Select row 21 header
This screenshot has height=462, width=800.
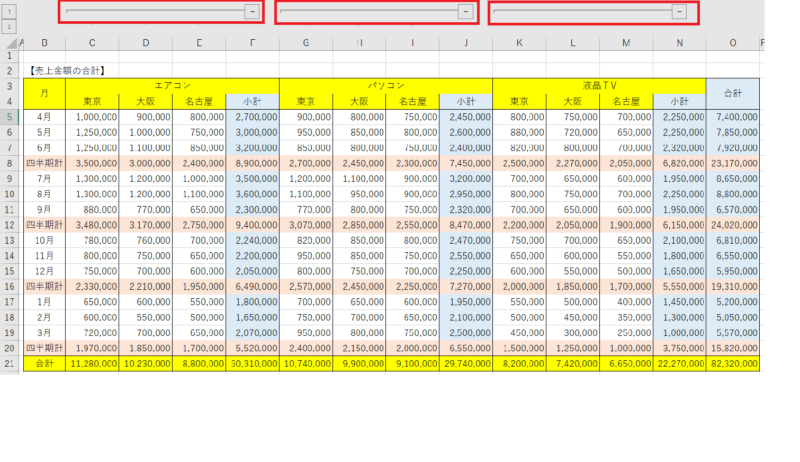(9, 364)
